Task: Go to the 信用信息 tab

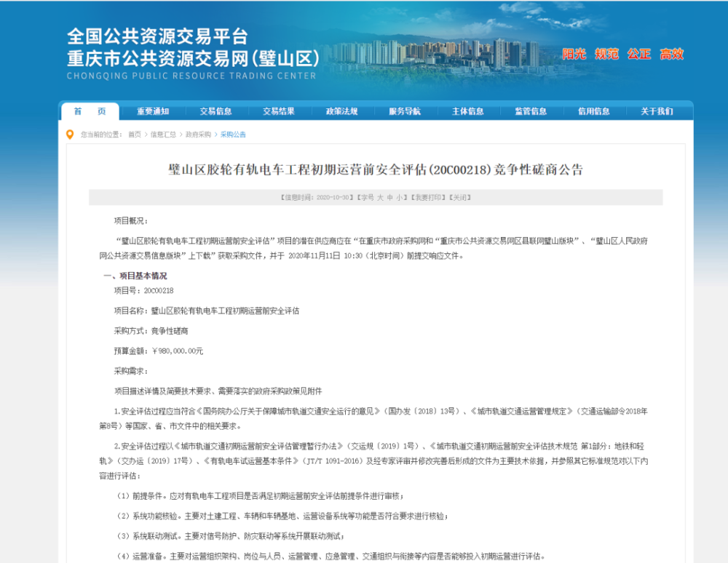Action: click(x=594, y=111)
